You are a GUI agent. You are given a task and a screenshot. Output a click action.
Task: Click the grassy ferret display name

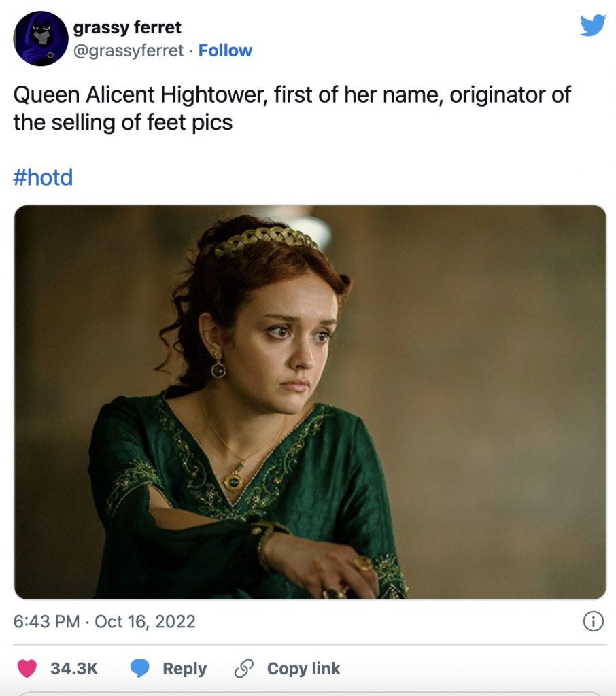pyautogui.click(x=127, y=29)
